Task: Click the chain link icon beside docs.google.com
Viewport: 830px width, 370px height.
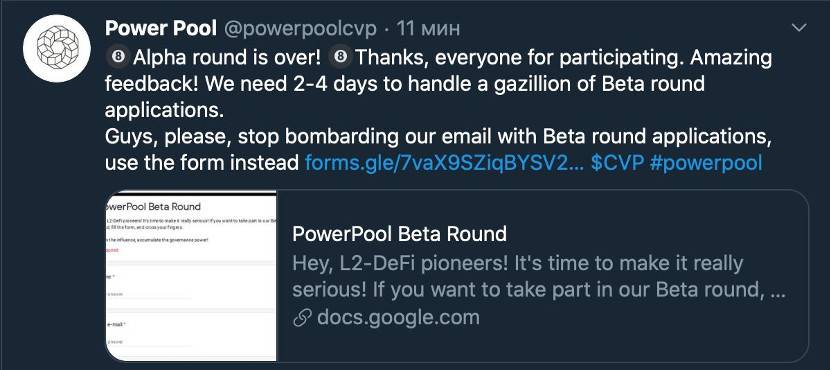Action: (x=302, y=318)
